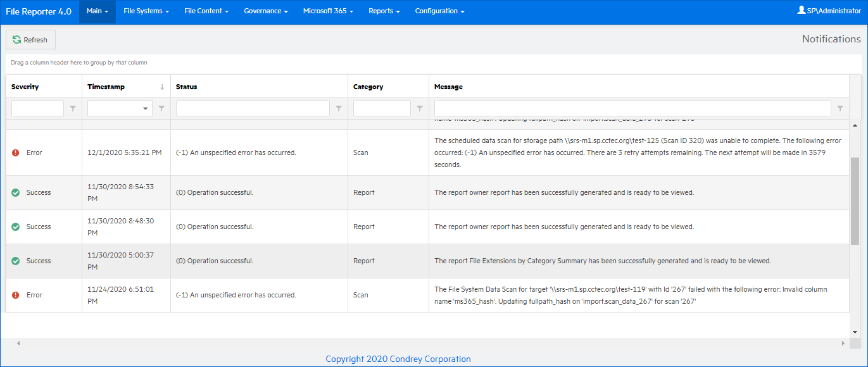Open the SP\Administrator user account link
This screenshot has width=868, height=367.
point(829,11)
